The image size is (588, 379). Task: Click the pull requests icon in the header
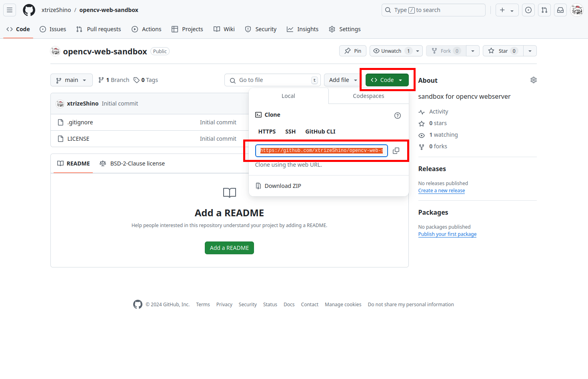[x=544, y=10]
